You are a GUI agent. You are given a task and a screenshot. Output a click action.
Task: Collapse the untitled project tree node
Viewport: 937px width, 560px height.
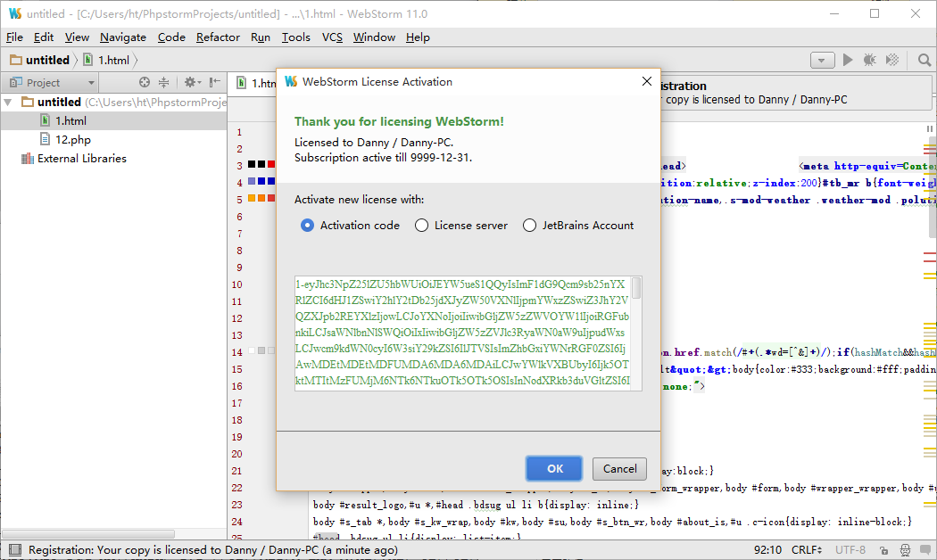coord(8,103)
